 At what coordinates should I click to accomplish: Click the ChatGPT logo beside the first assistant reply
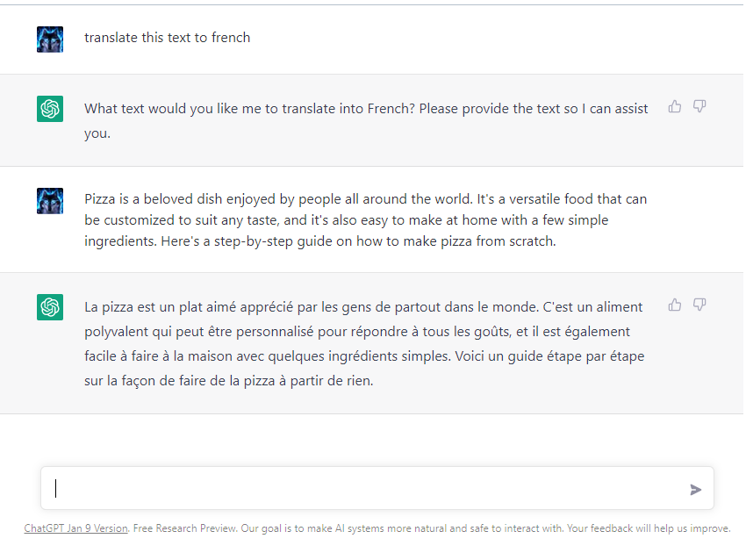[x=50, y=109]
